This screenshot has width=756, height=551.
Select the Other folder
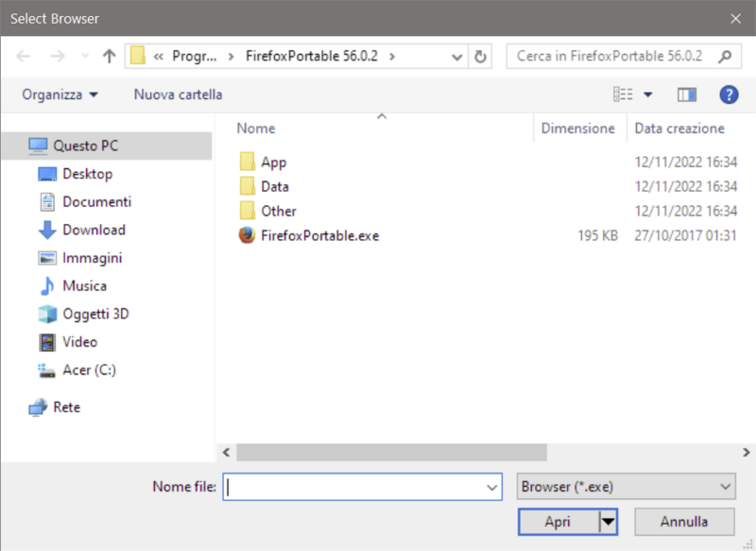pos(279,211)
